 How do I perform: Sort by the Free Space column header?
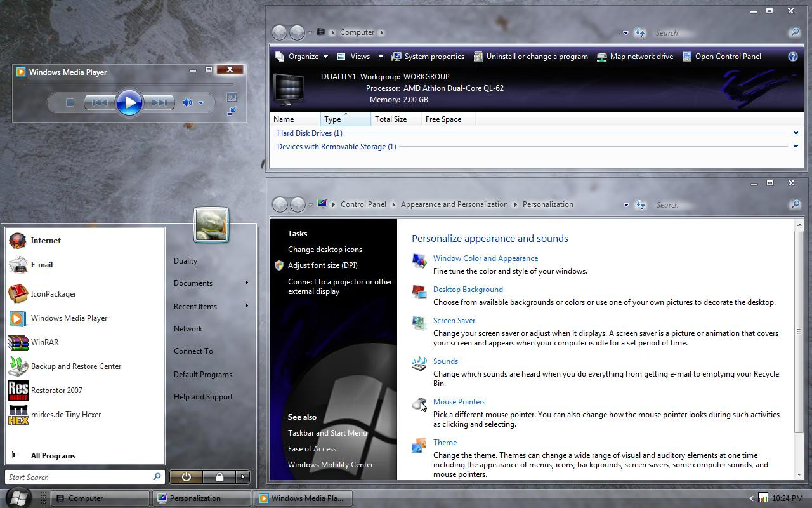449,119
